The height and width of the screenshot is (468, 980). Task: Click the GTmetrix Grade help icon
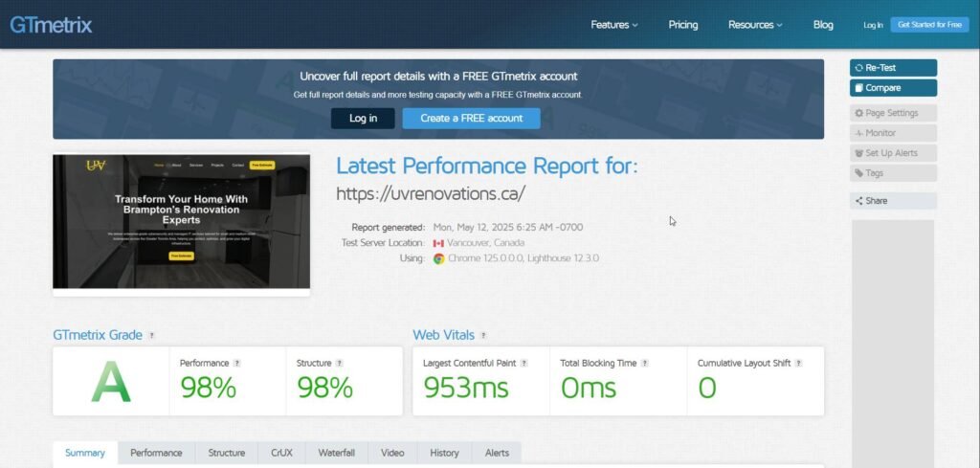pos(151,336)
